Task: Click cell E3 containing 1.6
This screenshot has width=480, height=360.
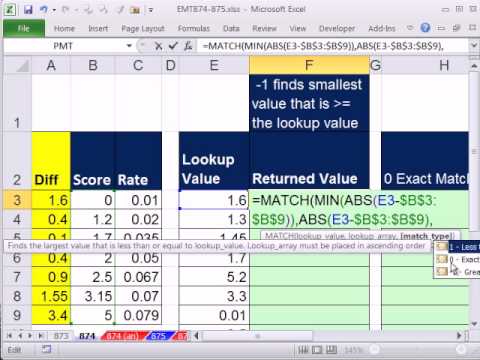Action: pos(214,200)
